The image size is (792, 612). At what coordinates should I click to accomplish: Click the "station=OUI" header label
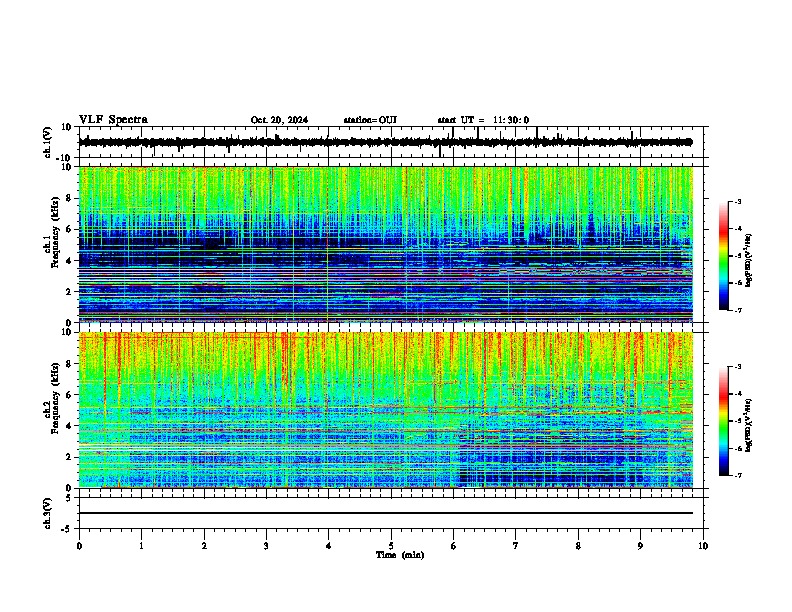(x=370, y=120)
